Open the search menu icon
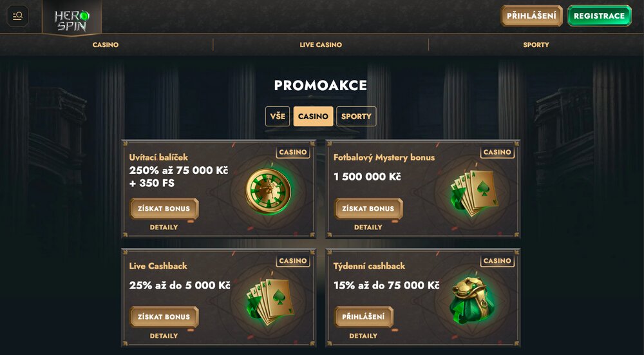This screenshot has width=644, height=355. coord(17,16)
